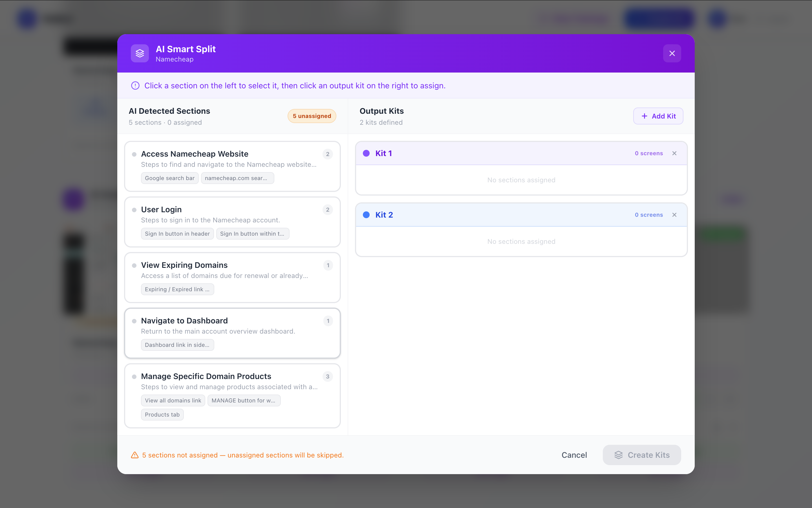Viewport: 812px width, 508px height.
Task: Cancel the smart split
Action: (574, 455)
